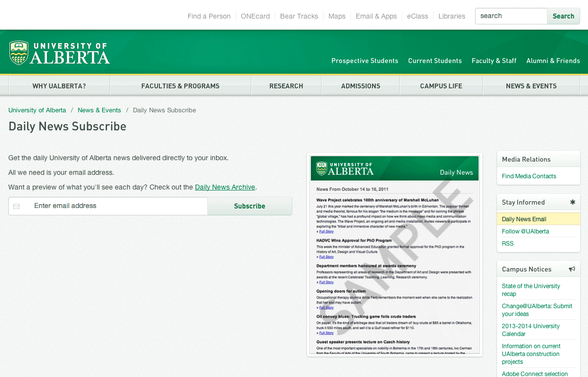This screenshot has height=377, width=588.
Task: Open the ONEcard link
Action: [x=255, y=16]
